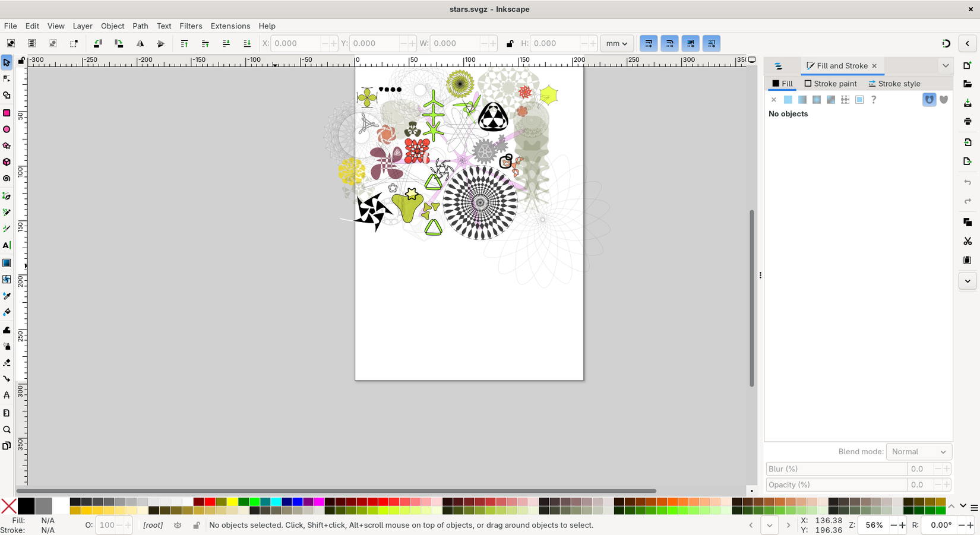Activate the Rectangle tool

pos(7,113)
